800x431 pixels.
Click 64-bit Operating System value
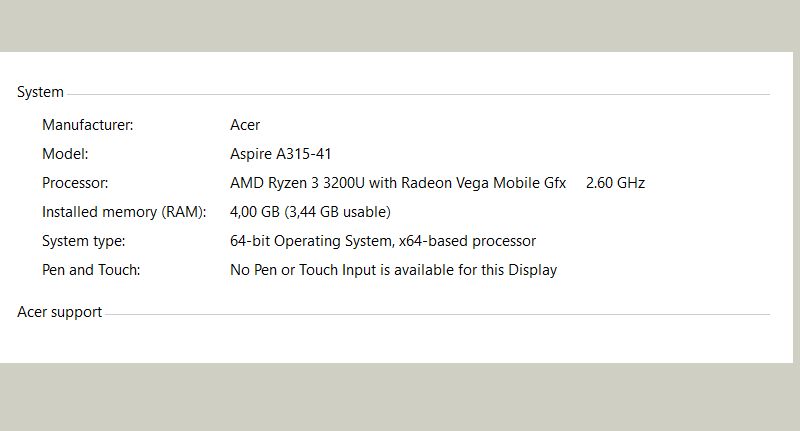(383, 241)
